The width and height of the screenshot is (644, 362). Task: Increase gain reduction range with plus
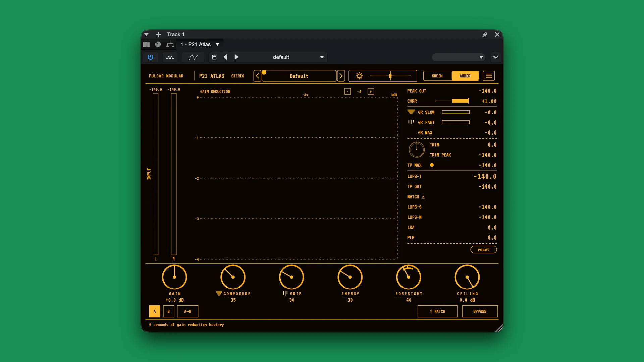coord(371,92)
